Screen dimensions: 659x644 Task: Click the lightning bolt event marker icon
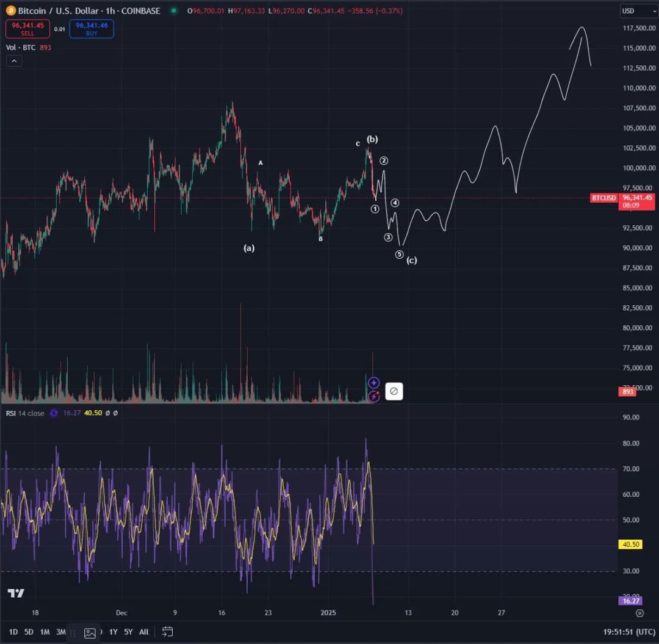coord(374,396)
